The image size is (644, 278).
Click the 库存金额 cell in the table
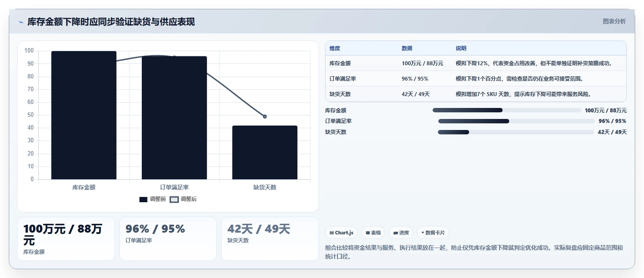[x=340, y=63]
